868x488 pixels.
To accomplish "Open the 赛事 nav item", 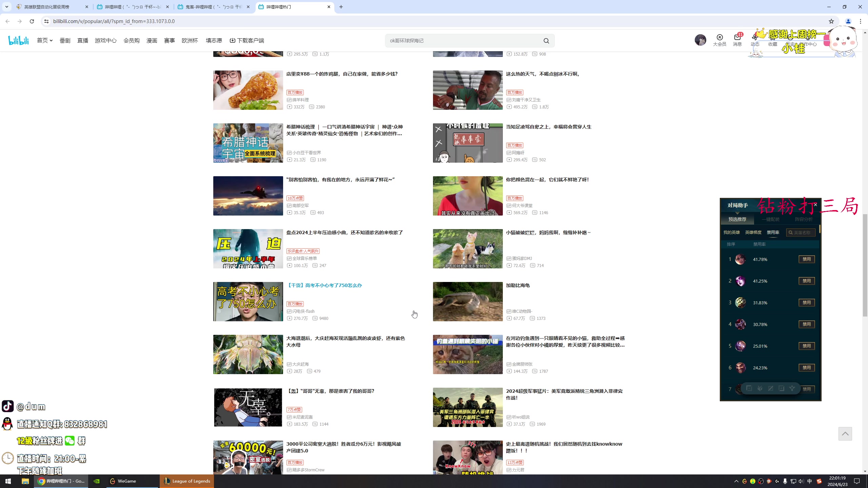I will click(170, 40).
